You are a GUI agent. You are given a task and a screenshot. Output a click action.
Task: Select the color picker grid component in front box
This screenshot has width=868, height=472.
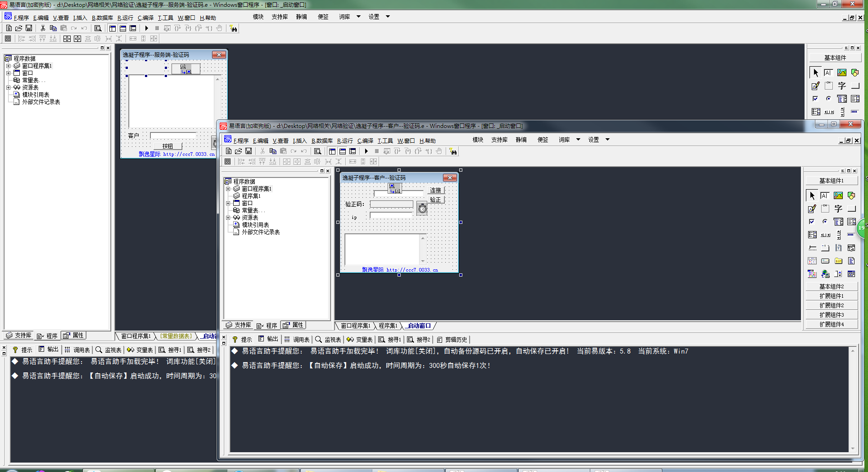click(x=812, y=274)
